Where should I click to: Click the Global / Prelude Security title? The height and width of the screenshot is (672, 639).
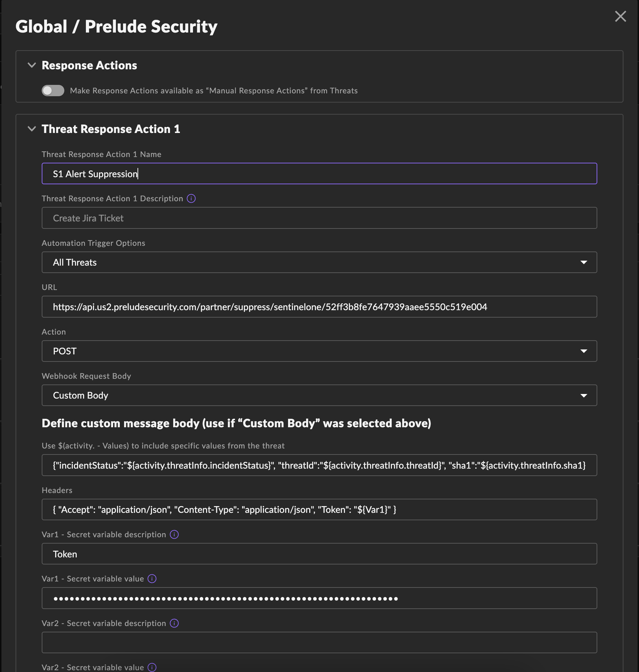pyautogui.click(x=117, y=27)
